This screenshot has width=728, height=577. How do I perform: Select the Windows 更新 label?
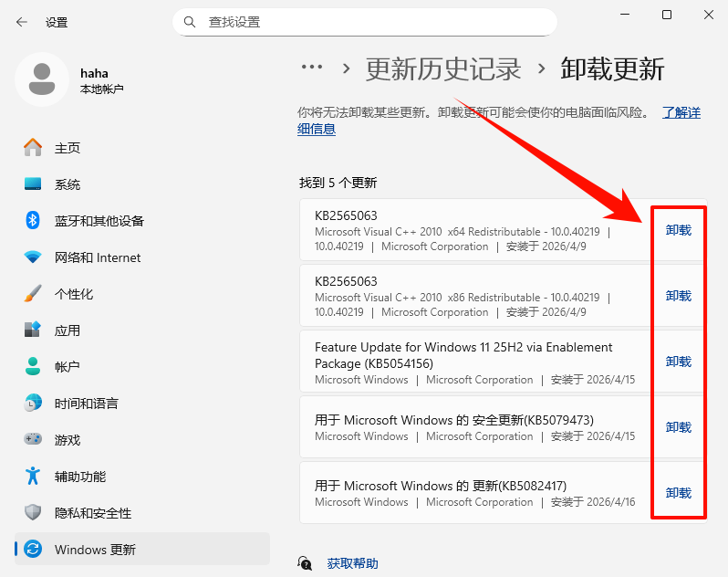95,550
